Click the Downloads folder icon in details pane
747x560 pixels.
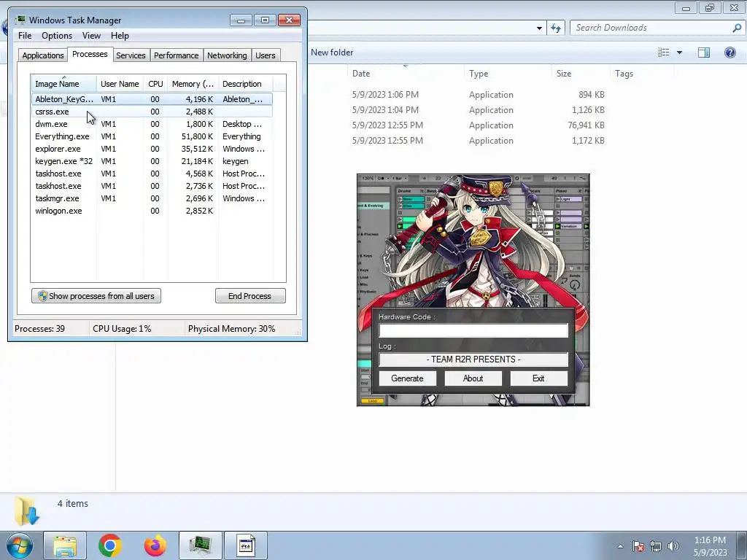(27, 510)
